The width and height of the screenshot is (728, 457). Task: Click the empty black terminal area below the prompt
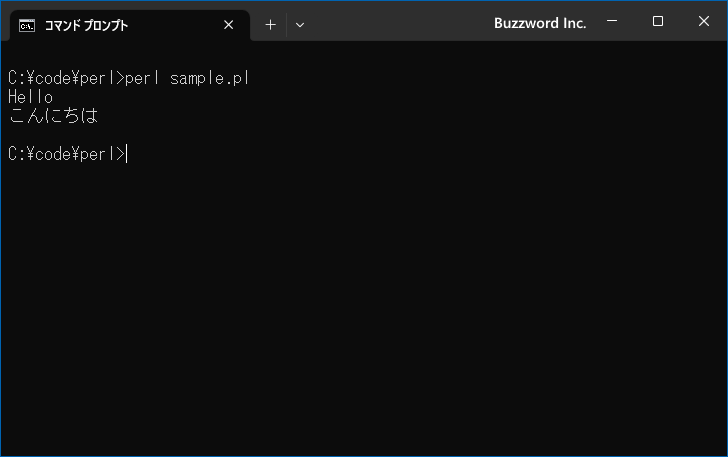tap(364, 307)
